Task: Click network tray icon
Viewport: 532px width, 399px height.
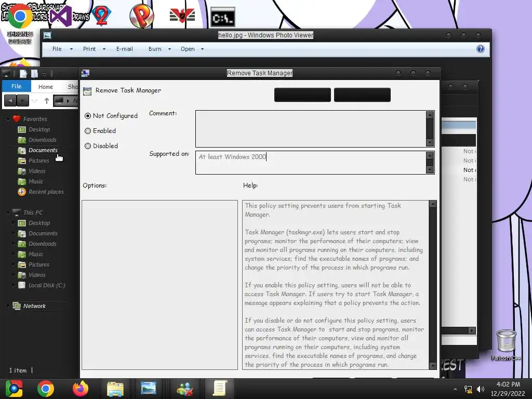Action: pyautogui.click(x=468, y=389)
